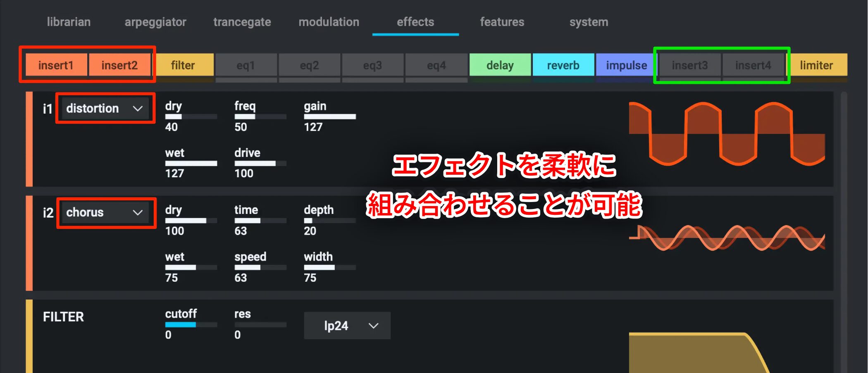The height and width of the screenshot is (373, 868).
Task: Select the insert2 effect slot
Action: [x=119, y=65]
